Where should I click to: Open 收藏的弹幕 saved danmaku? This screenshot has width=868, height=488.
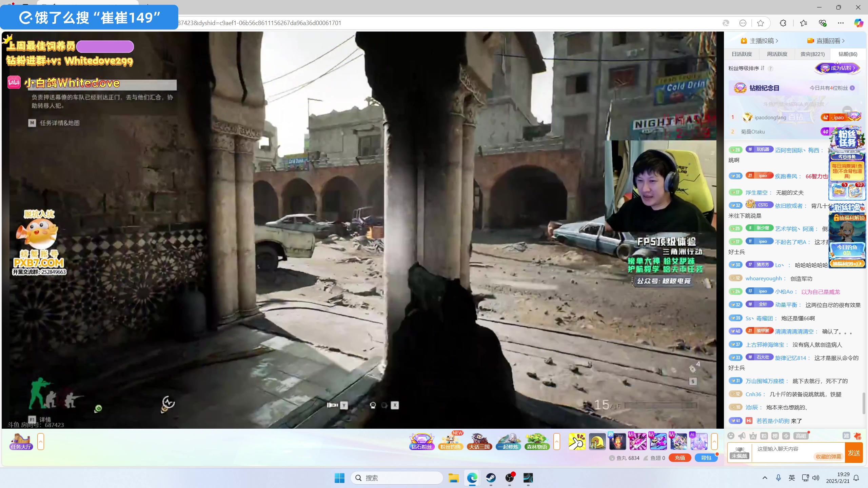[828, 456]
